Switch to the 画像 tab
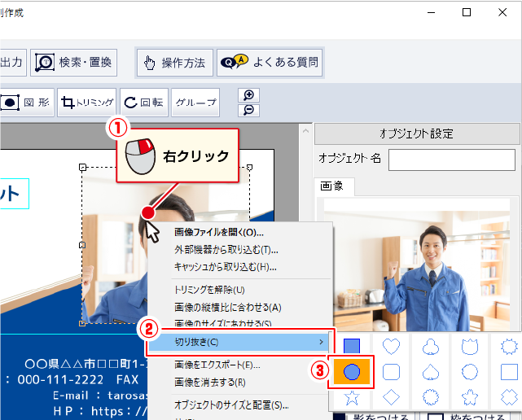This screenshot has width=522, height=420. pyautogui.click(x=334, y=186)
